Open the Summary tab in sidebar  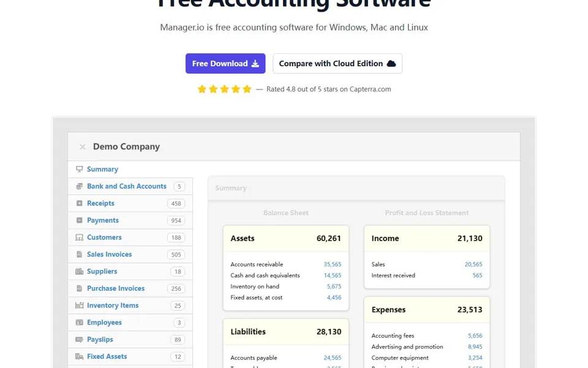pyautogui.click(x=130, y=169)
